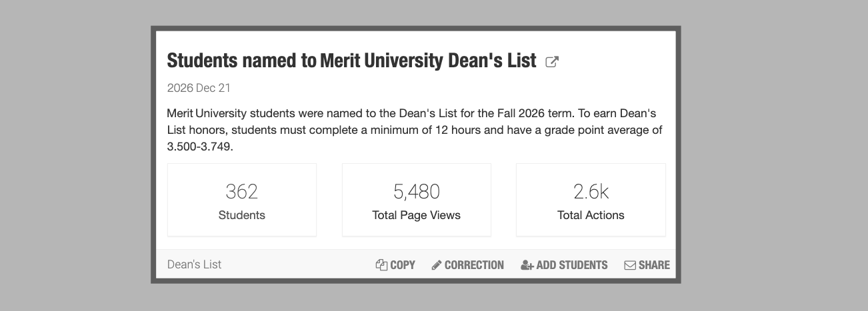Viewport: 868px width, 311px height.
Task: Choose the ADD STUDENTS button text
Action: point(571,265)
